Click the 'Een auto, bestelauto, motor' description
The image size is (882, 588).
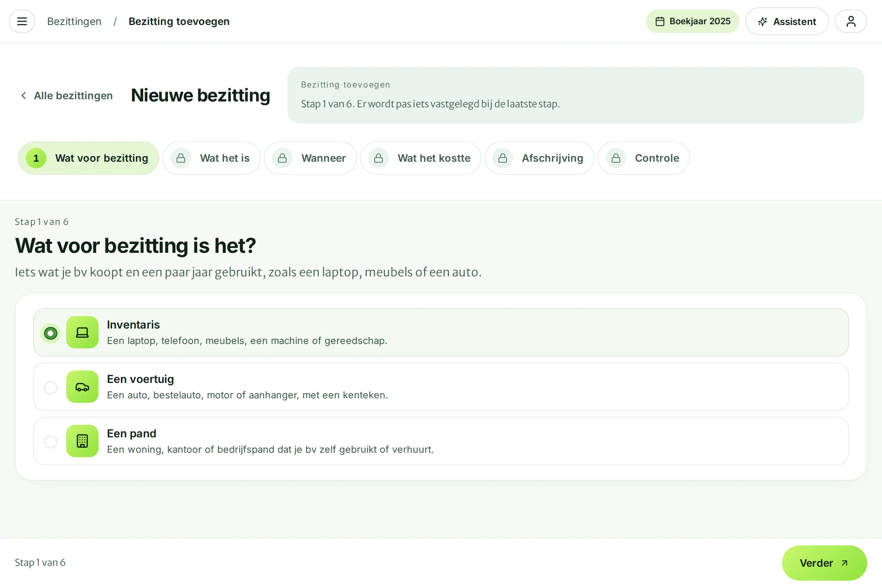(247, 395)
